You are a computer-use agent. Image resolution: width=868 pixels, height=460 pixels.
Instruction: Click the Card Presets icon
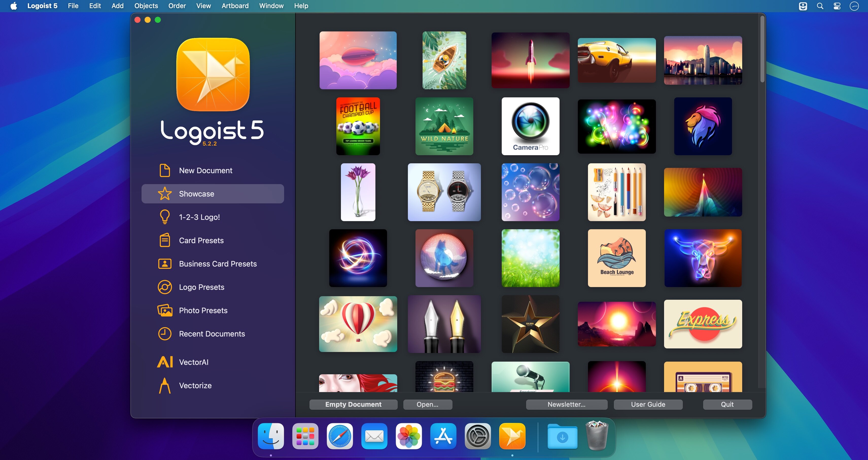[164, 240]
